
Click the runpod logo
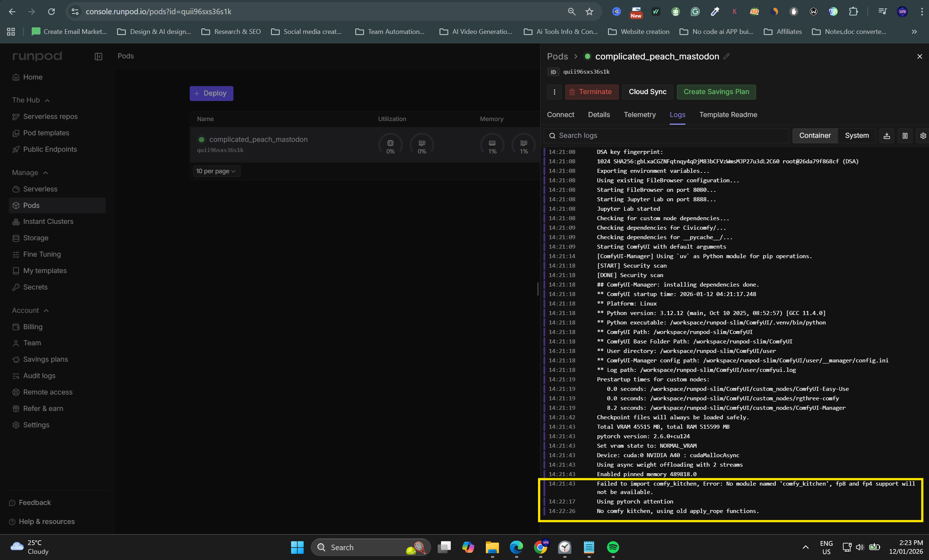click(37, 56)
